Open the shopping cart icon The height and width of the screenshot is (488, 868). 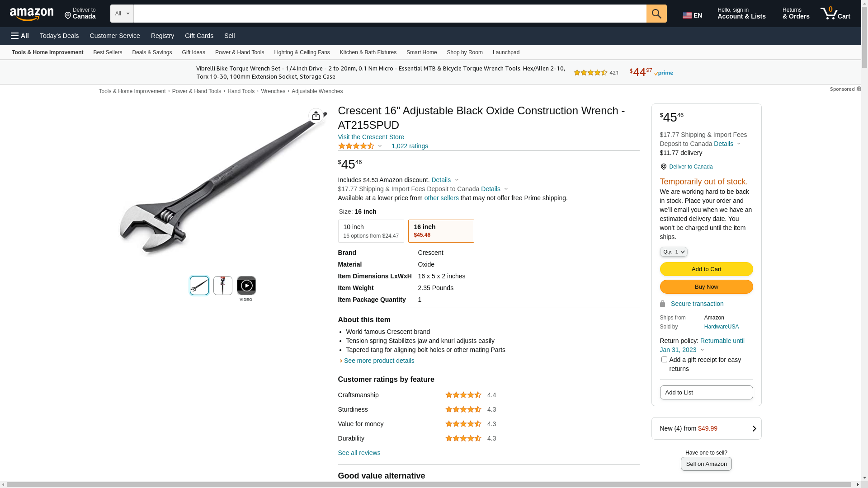[x=835, y=14]
